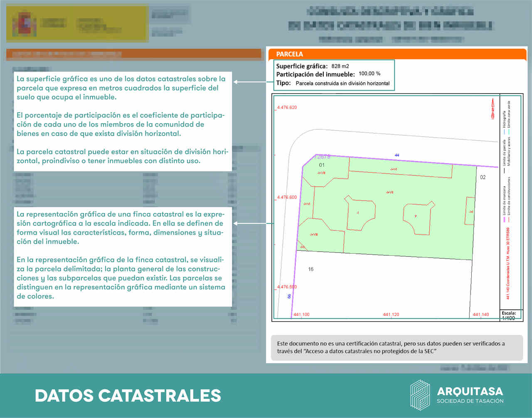Viewport: 532px width, 418px height.
Task: Click the paragraph starting 'En la representación gráfica'
Action: (121, 278)
